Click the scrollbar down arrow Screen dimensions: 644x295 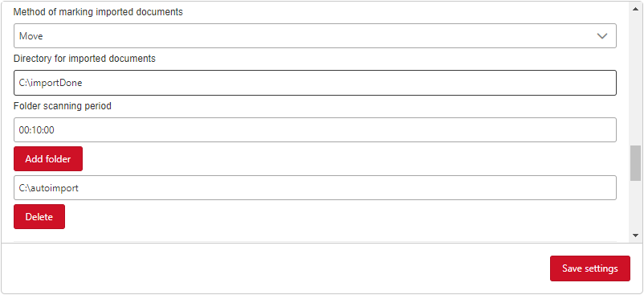[x=635, y=236]
